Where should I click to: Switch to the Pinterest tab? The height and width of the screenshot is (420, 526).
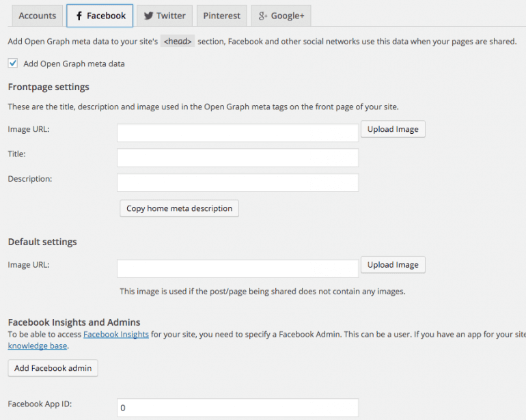[x=222, y=16]
